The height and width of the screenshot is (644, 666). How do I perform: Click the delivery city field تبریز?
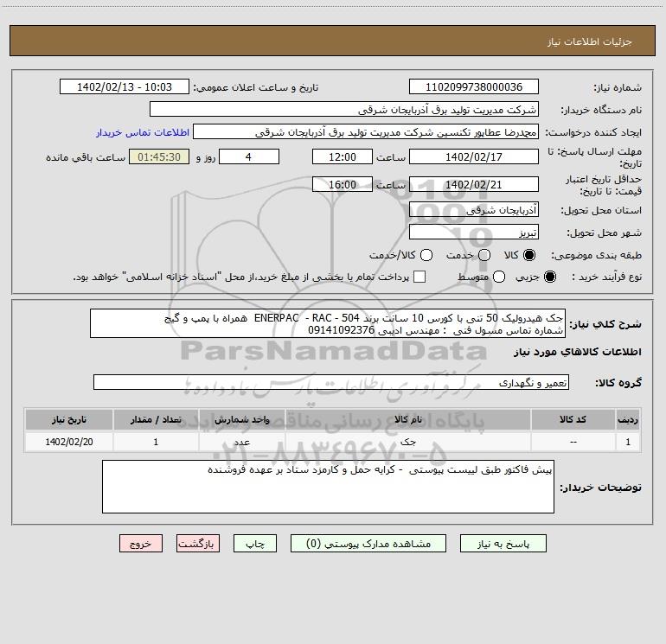tap(474, 233)
